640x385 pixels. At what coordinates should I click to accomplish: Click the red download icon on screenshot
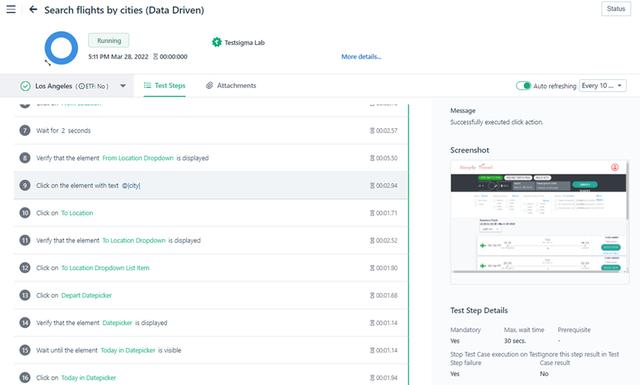(615, 167)
